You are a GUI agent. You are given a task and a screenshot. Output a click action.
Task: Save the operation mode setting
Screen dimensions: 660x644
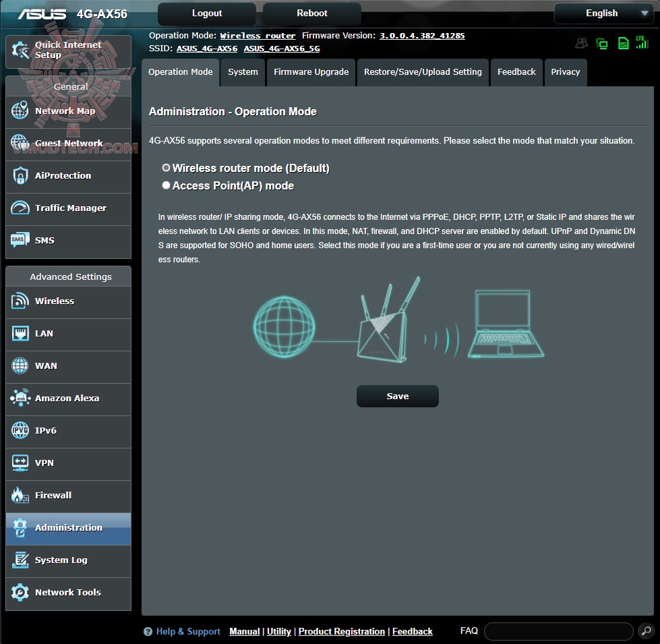tap(397, 396)
